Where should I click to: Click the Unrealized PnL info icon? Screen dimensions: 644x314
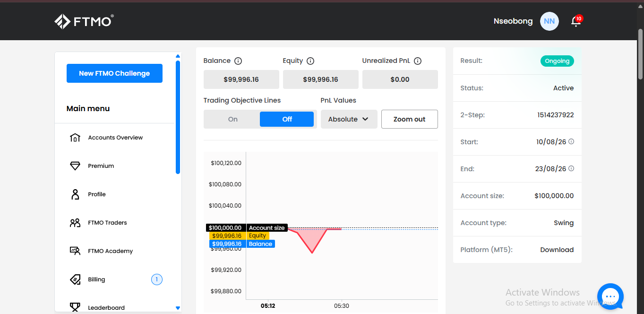pos(418,61)
